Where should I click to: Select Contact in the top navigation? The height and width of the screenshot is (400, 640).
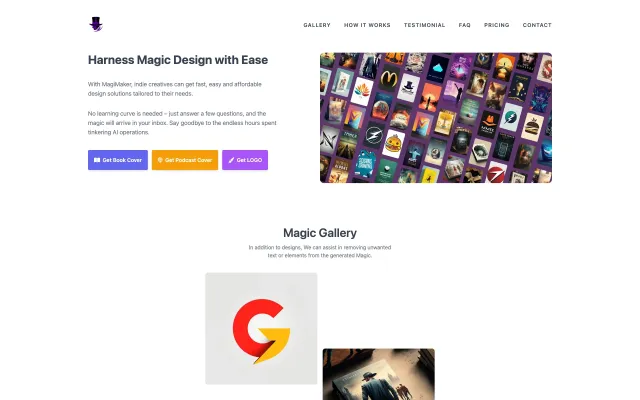click(537, 25)
